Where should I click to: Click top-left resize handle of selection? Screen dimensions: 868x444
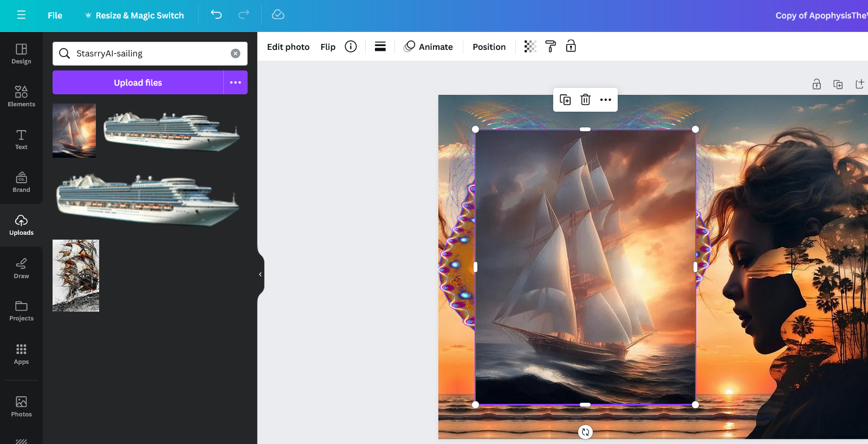coord(475,129)
